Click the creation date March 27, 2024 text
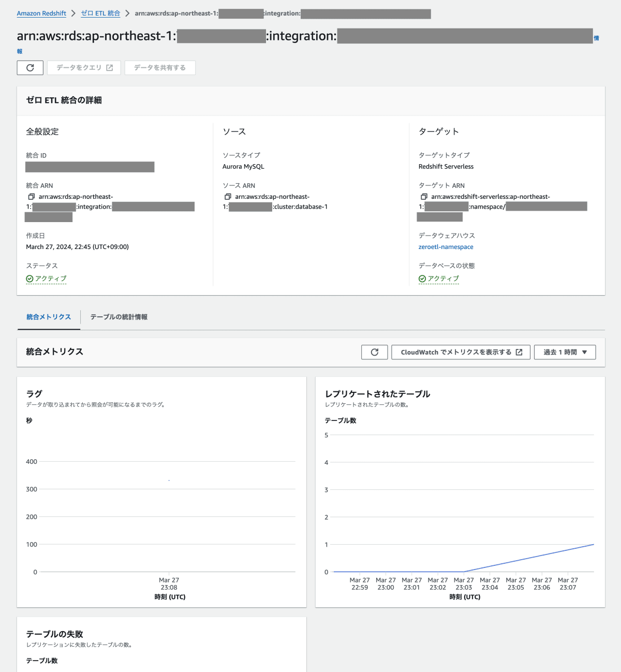 pos(78,247)
